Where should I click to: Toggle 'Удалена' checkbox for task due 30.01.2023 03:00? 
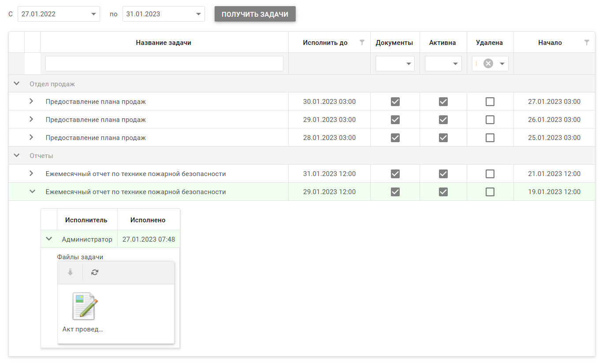coord(490,102)
